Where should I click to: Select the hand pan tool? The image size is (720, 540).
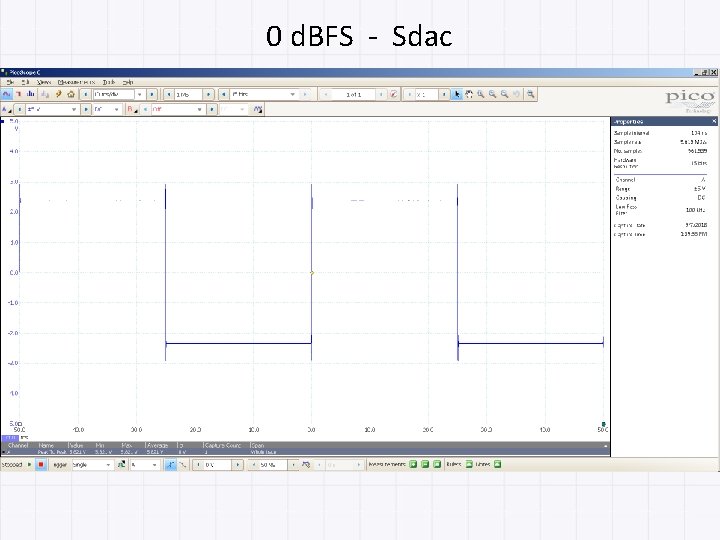click(x=469, y=94)
